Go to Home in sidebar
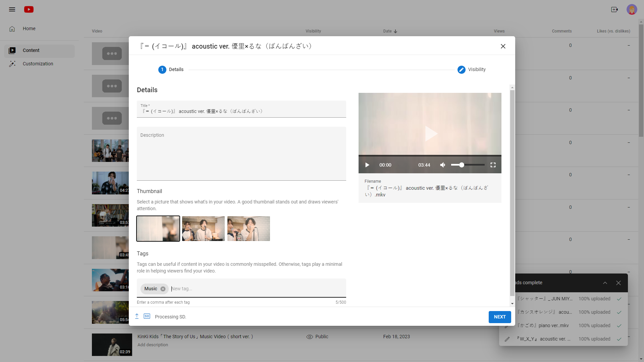Image resolution: width=644 pixels, height=362 pixels. (x=29, y=28)
